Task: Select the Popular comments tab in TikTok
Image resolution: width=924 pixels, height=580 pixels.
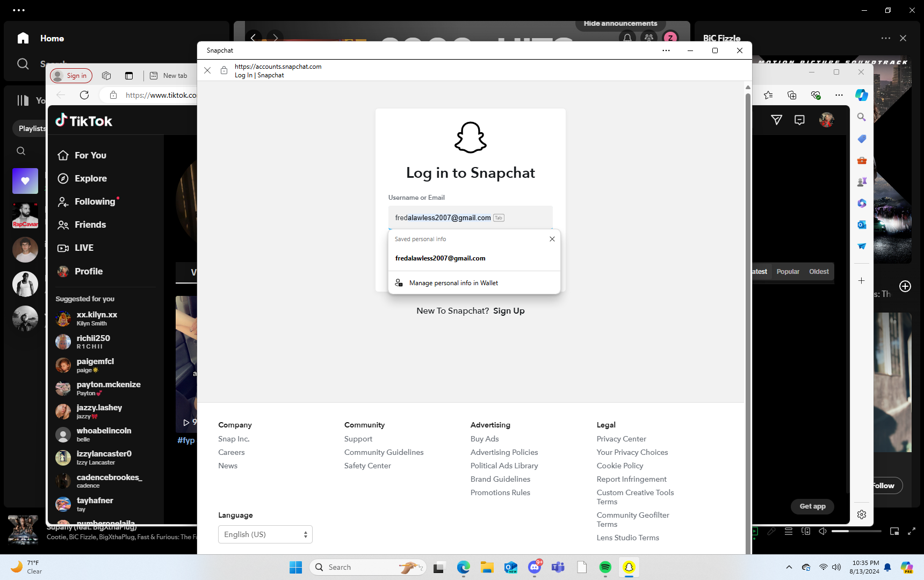Action: click(x=788, y=272)
